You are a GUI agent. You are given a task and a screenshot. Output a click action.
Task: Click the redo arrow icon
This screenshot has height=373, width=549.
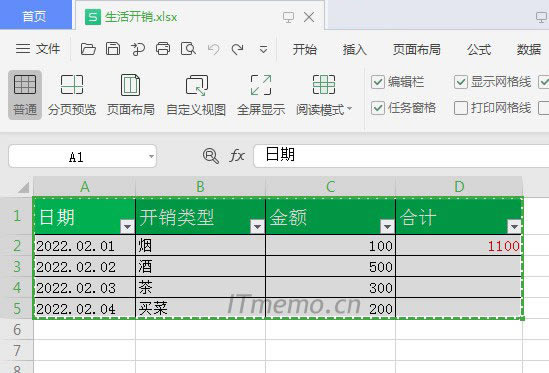tap(238, 49)
